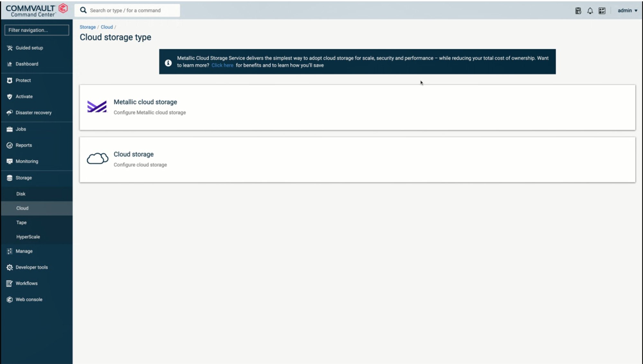Collapse the Storage section in sidebar

coord(23,178)
